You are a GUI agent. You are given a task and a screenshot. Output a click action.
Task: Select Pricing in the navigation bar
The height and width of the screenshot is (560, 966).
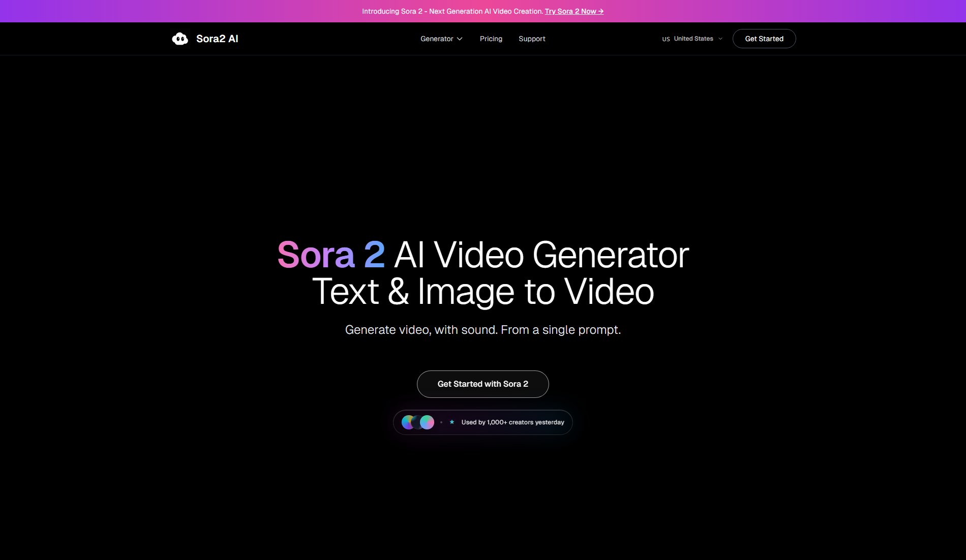coord(491,39)
